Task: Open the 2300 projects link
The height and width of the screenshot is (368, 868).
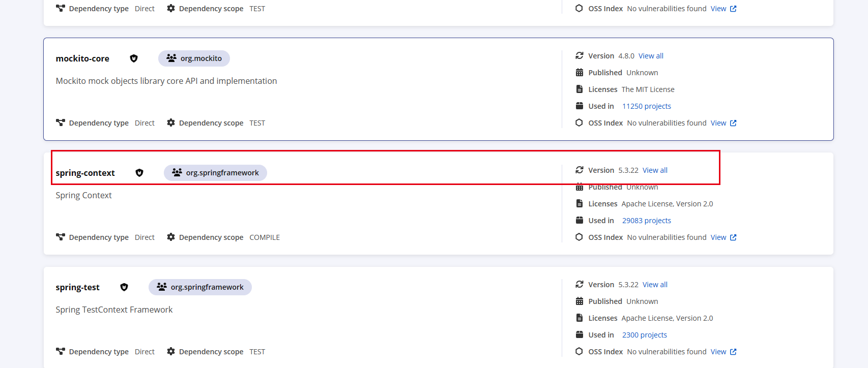Action: point(645,335)
